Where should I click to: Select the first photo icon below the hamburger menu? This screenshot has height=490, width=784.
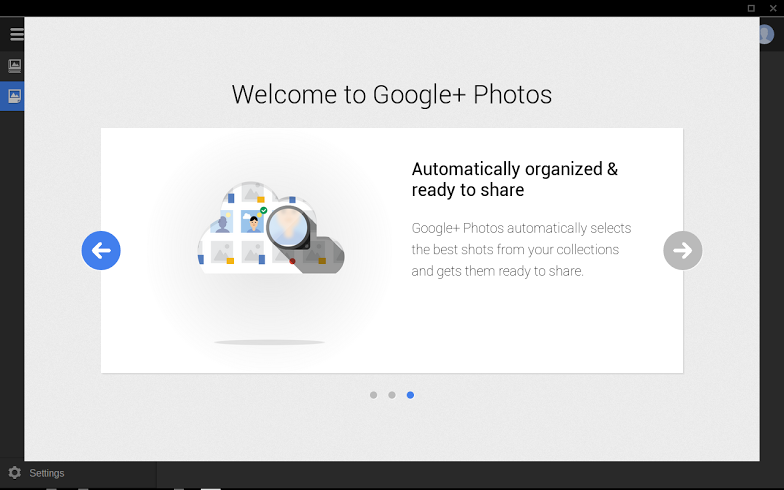14,66
